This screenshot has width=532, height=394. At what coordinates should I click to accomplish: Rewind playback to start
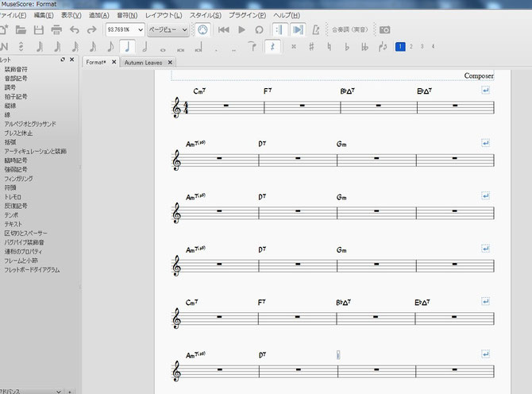pos(224,30)
